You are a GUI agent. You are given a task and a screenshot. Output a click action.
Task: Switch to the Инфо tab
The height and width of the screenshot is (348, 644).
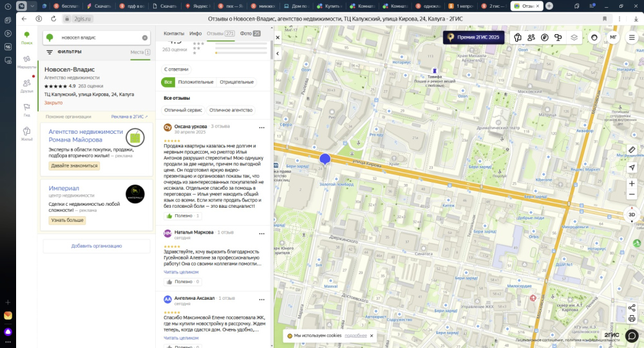tap(196, 33)
